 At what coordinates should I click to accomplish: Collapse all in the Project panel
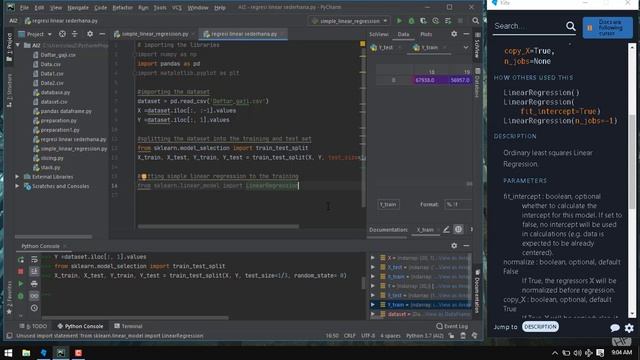[x=75, y=34]
